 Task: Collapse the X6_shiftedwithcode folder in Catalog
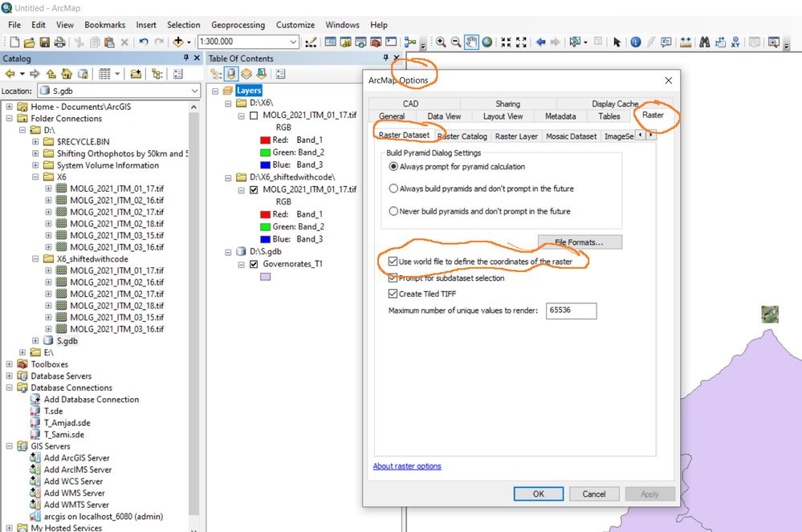[35, 259]
